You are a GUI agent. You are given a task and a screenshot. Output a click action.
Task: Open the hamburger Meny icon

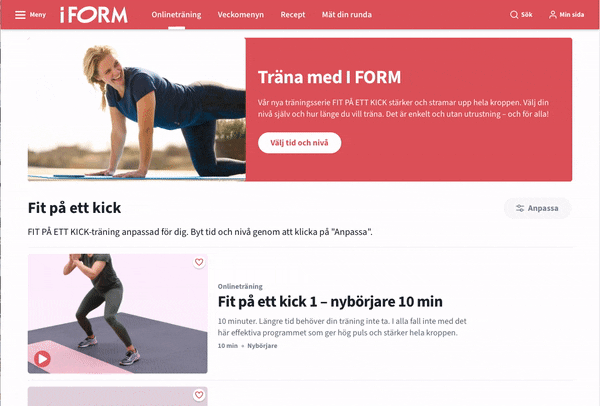click(20, 15)
